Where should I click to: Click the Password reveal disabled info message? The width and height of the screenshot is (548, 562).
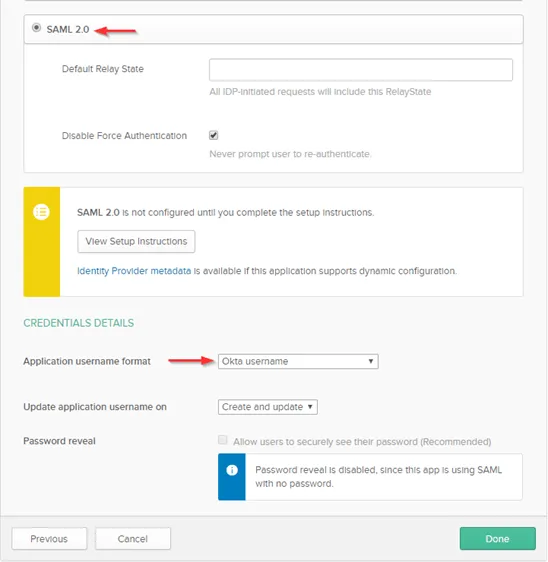(378, 477)
